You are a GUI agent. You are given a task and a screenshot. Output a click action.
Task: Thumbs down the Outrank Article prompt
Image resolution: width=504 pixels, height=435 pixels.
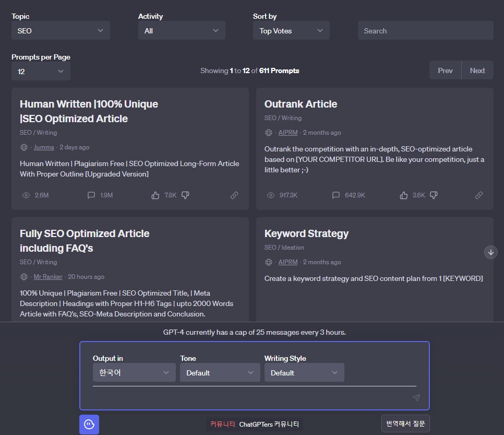tap(434, 195)
